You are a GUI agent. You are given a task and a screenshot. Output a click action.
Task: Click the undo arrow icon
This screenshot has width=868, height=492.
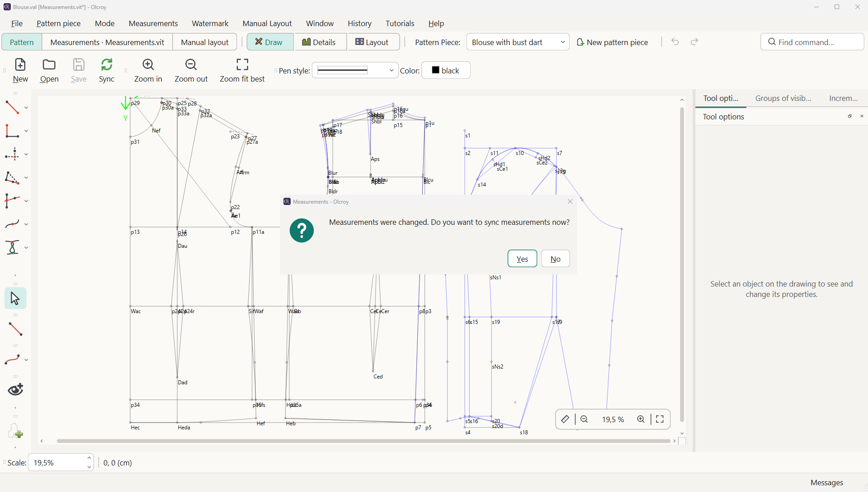[x=675, y=42]
